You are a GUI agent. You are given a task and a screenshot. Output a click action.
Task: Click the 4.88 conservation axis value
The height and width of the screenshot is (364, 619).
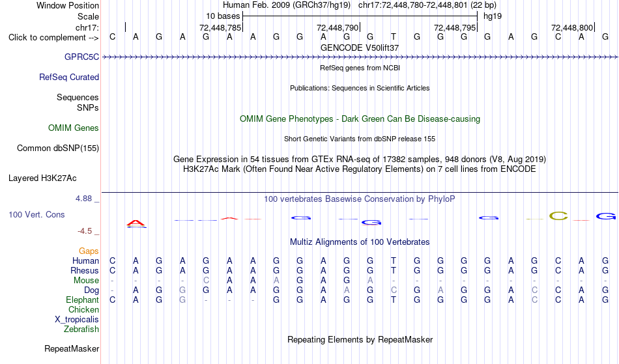(83, 199)
